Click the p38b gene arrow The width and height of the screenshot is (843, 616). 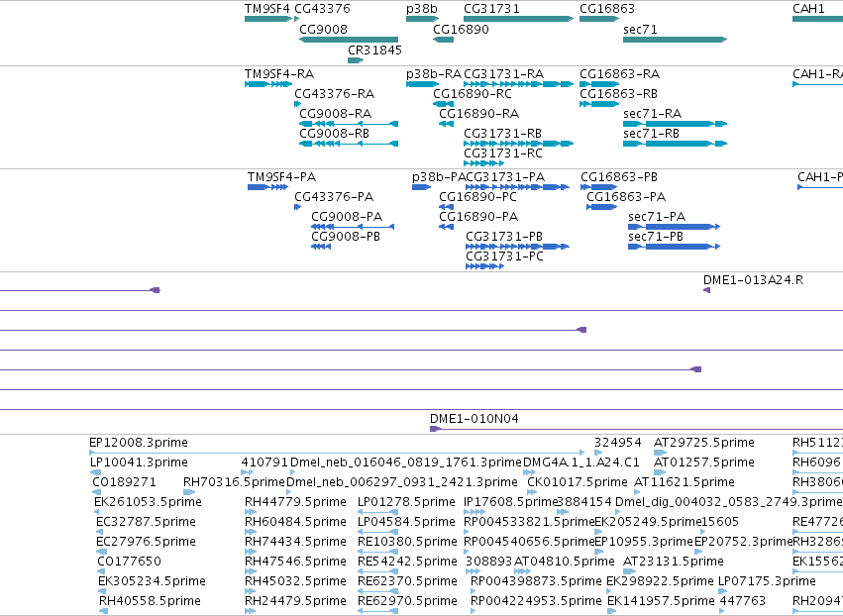pyautogui.click(x=422, y=19)
